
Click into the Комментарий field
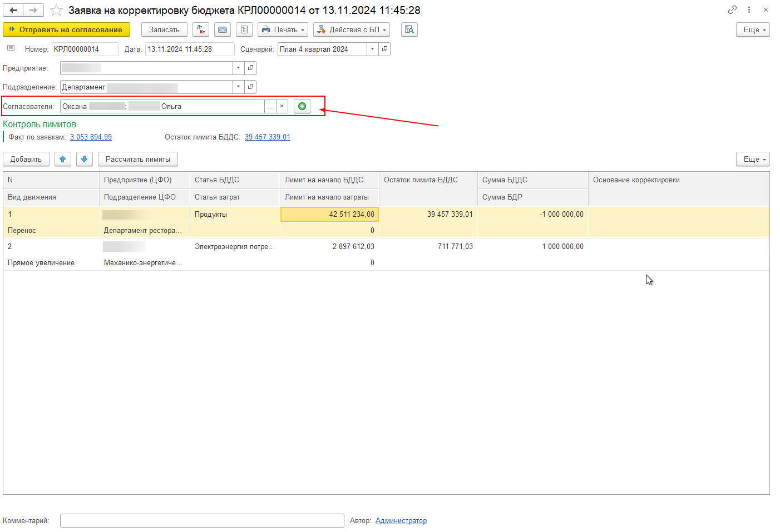coord(202,520)
